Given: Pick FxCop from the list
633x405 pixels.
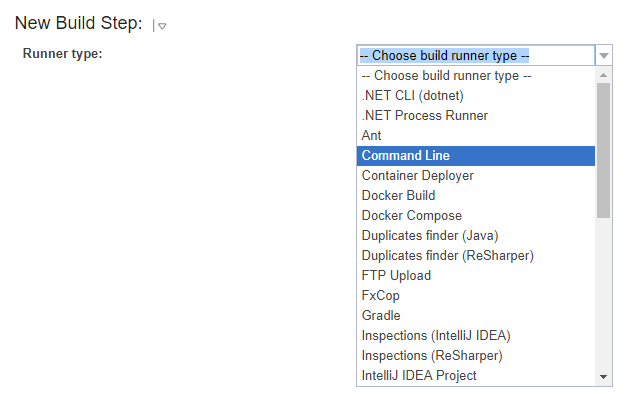Looking at the screenshot, I should (378, 296).
